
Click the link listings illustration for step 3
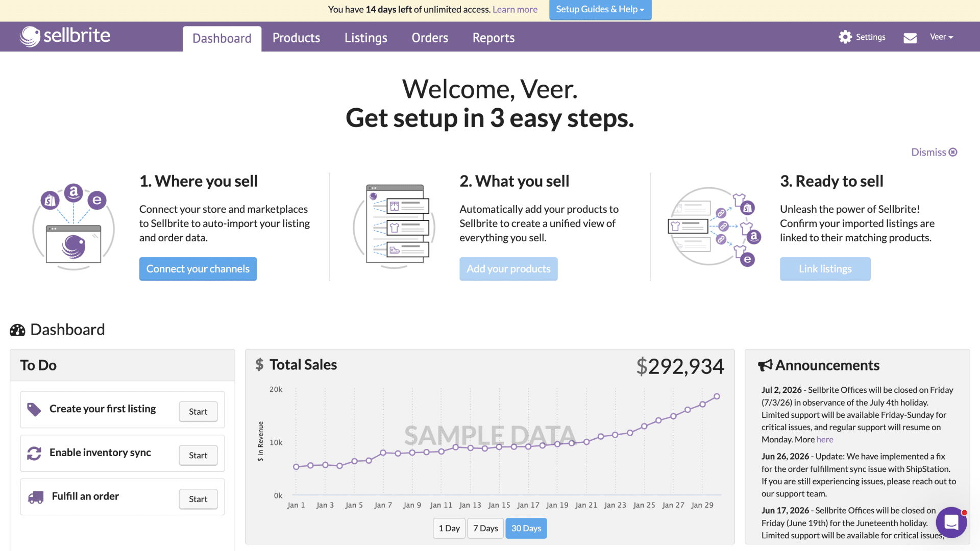pyautogui.click(x=714, y=227)
